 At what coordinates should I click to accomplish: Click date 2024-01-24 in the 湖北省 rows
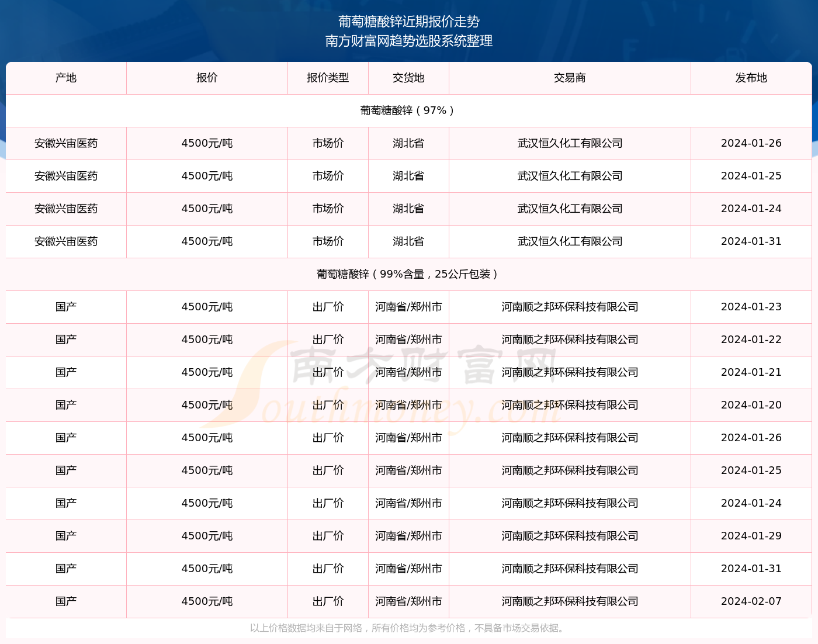click(751, 209)
